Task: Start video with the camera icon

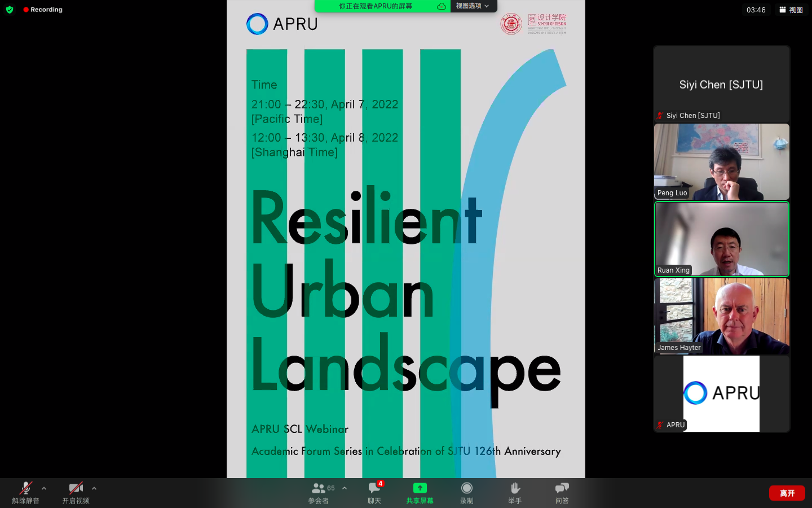Action: pos(76,488)
